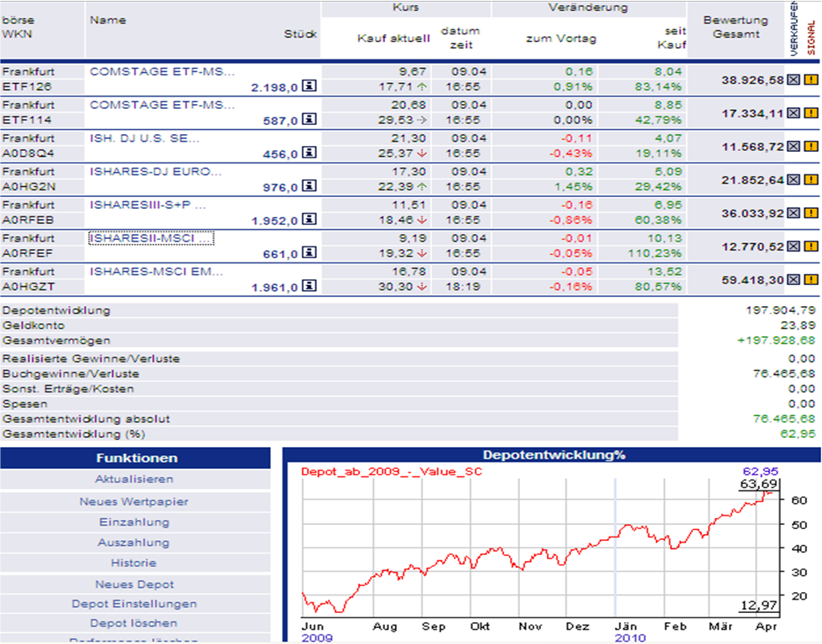The image size is (822, 644).
Task: Open ISHARES-MSCI EM... security link
Action: tap(156, 272)
